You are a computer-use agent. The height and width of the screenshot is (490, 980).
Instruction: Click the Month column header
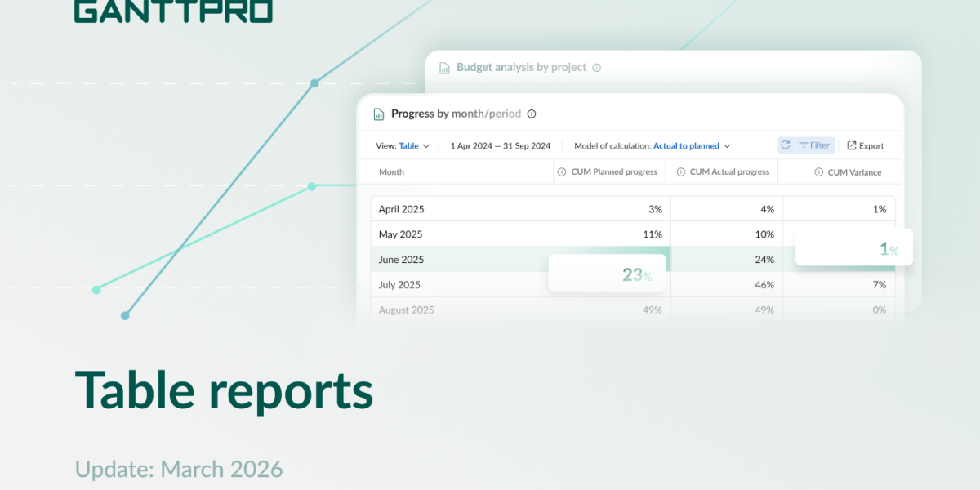point(391,171)
